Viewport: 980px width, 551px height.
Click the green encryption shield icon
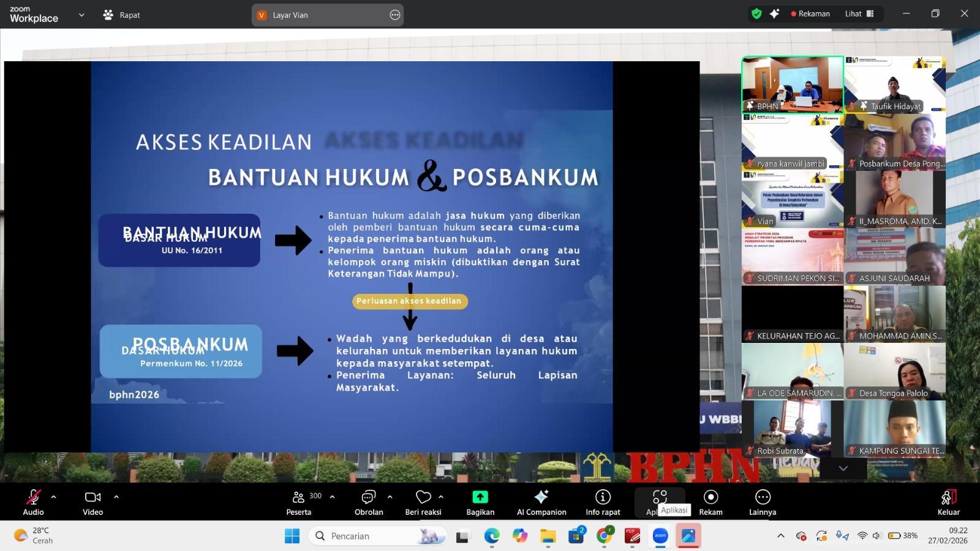point(757,13)
